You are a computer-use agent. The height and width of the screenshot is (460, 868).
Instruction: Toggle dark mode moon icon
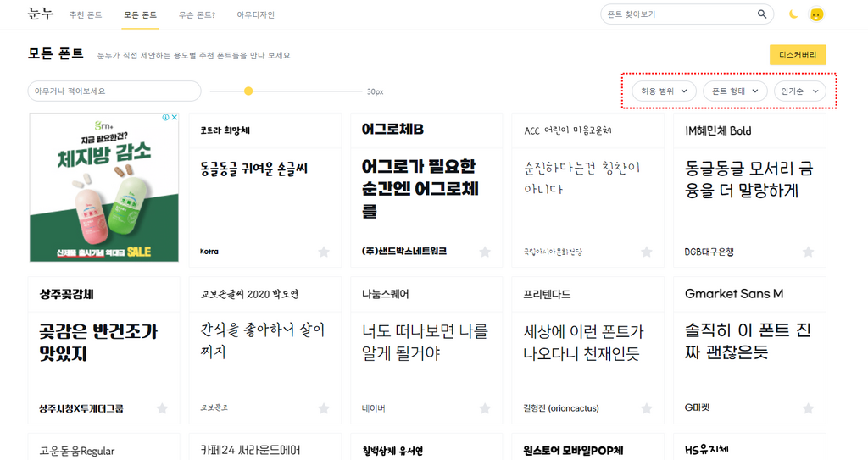tap(793, 14)
